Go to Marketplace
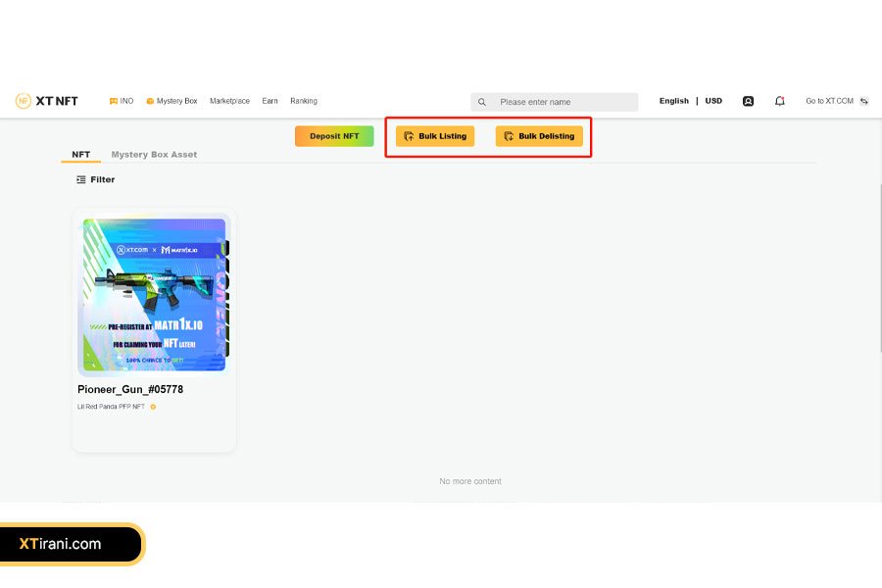 point(229,101)
